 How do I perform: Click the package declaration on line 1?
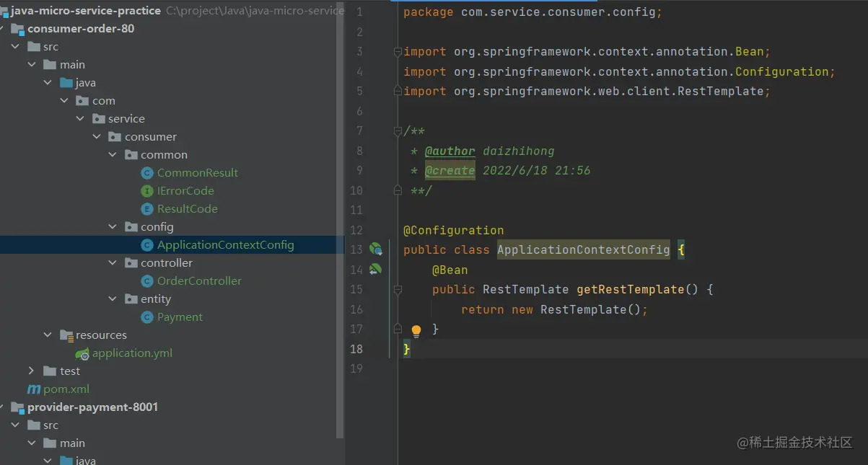pyautogui.click(x=532, y=12)
